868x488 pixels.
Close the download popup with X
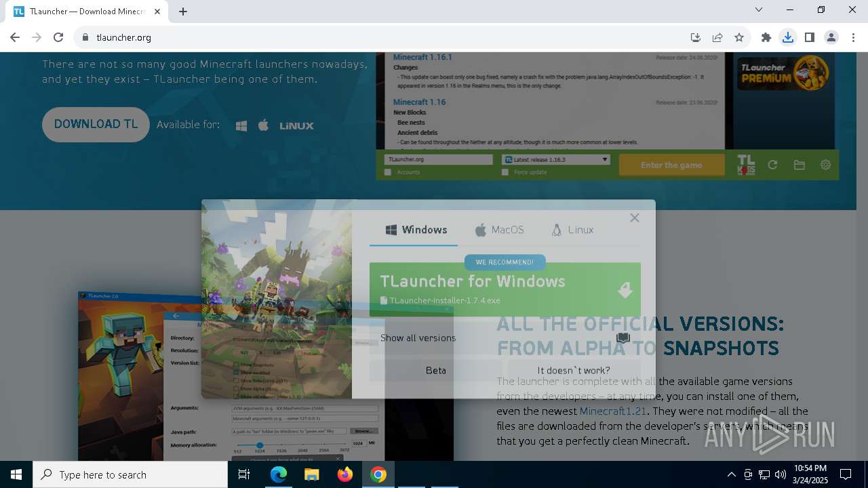634,218
